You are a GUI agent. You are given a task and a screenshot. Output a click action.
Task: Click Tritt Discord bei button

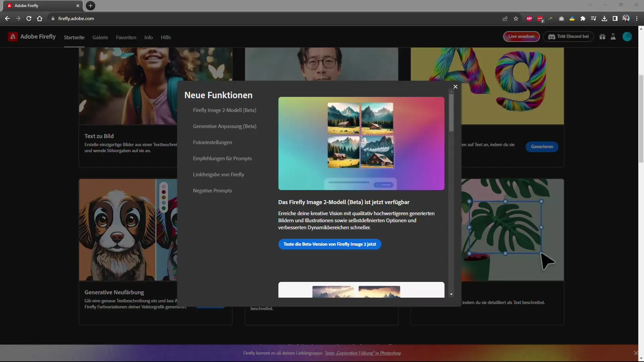pos(569,37)
